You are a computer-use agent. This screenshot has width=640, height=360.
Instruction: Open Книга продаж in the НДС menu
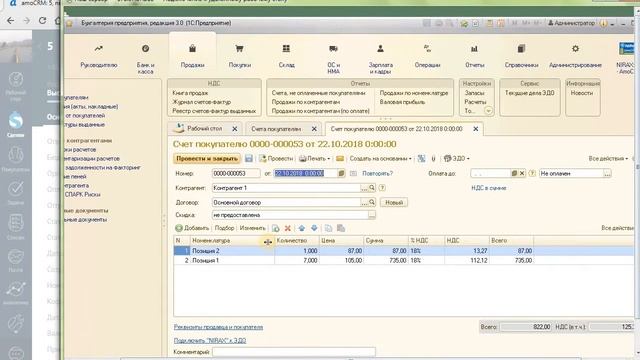pos(190,93)
